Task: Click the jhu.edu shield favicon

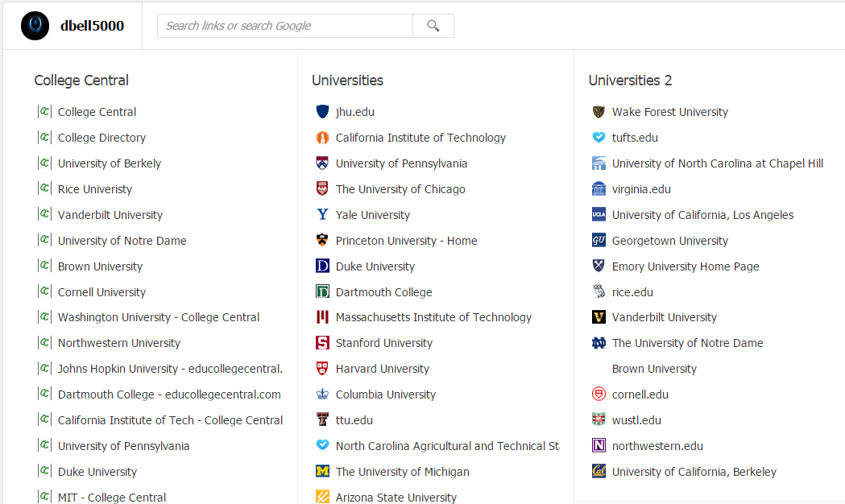Action: (x=323, y=112)
